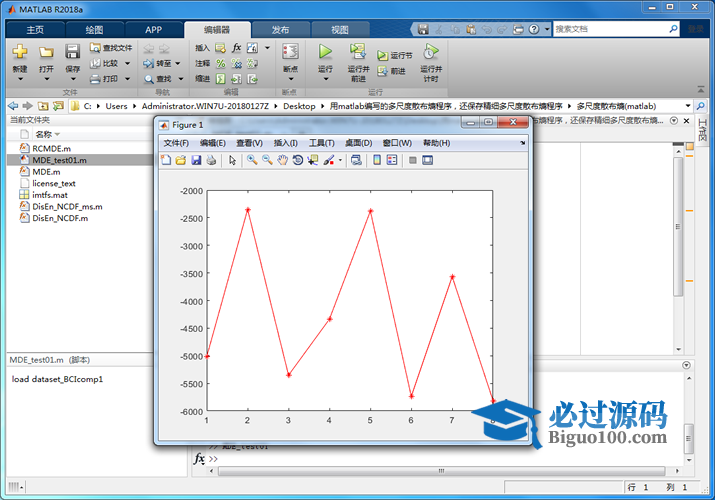Expand the 查找 dropdown arrow
Viewport: 715px width, 500px height.
point(181,79)
